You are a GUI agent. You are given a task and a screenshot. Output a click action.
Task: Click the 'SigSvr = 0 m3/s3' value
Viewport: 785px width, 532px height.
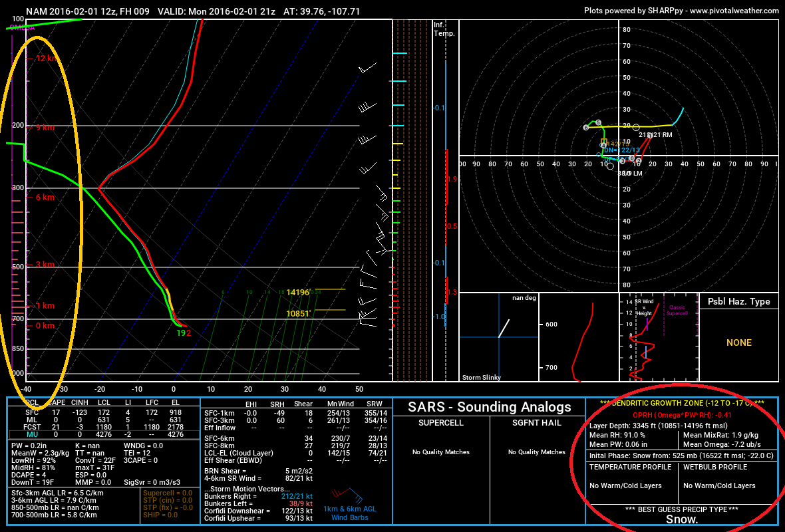click(152, 482)
